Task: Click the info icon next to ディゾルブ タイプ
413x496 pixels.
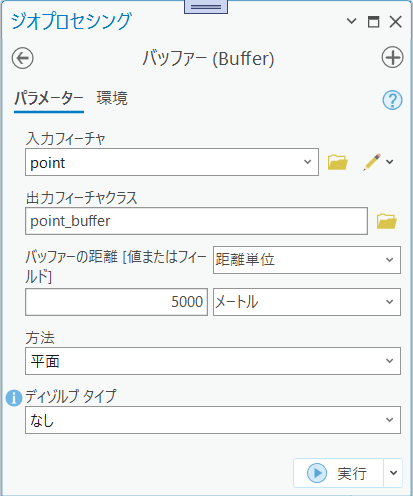Action: pos(14,398)
